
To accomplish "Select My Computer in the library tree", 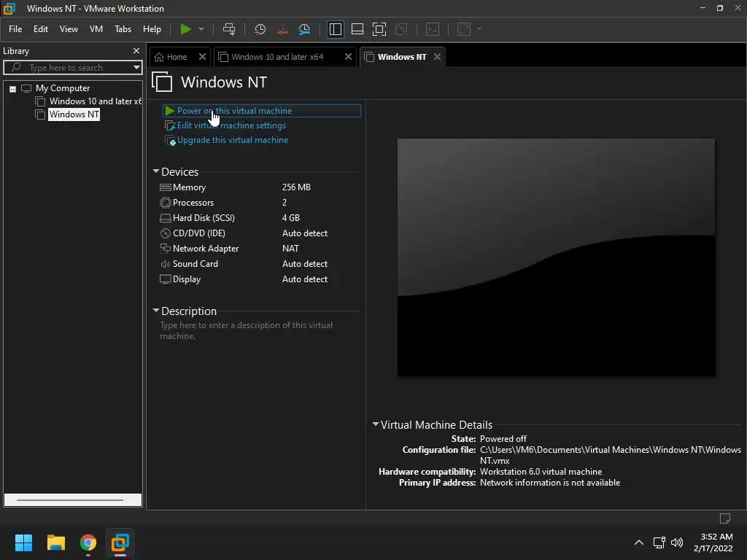I will [x=63, y=88].
